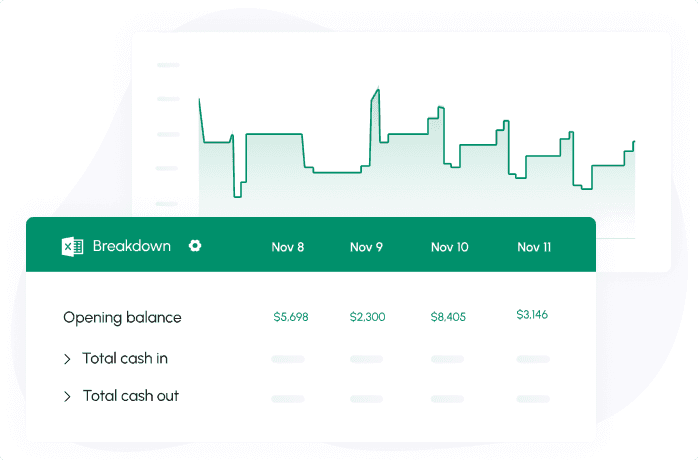The image size is (698, 460).
Task: Select the Nov 8 column header
Action: click(288, 247)
